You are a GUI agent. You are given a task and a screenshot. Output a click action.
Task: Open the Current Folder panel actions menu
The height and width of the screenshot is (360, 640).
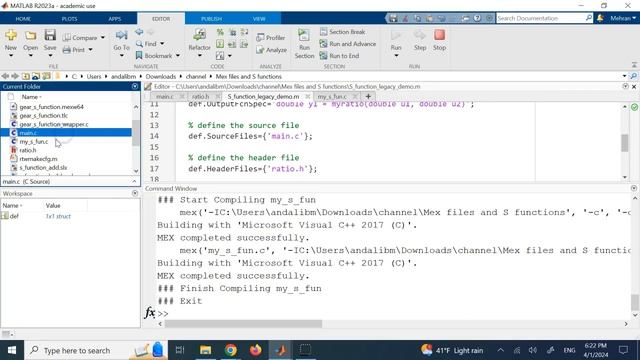(135, 87)
